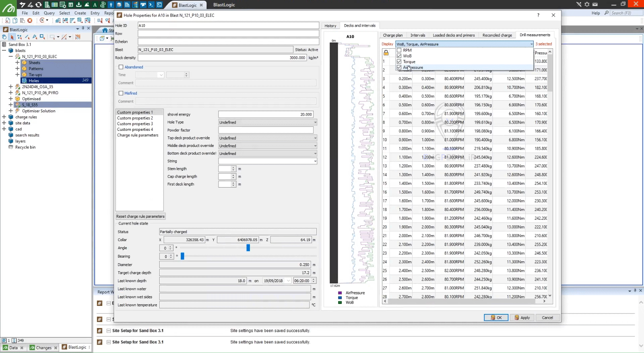The height and width of the screenshot is (353, 644).
Task: Open the Hole Type dropdown
Action: click(x=268, y=122)
